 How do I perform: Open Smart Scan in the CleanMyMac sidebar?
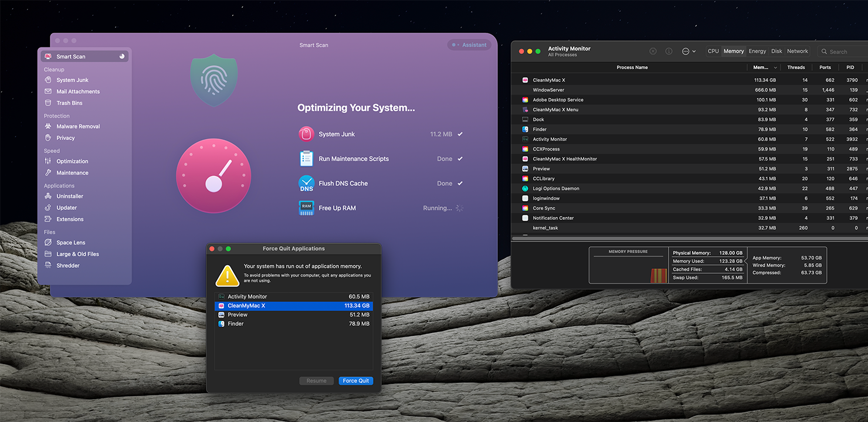click(84, 56)
